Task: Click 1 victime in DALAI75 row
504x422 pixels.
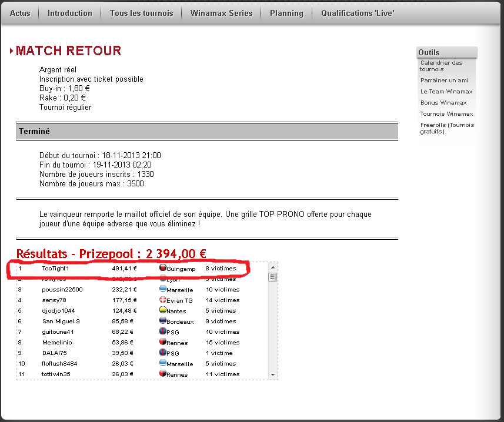Action: [219, 353]
